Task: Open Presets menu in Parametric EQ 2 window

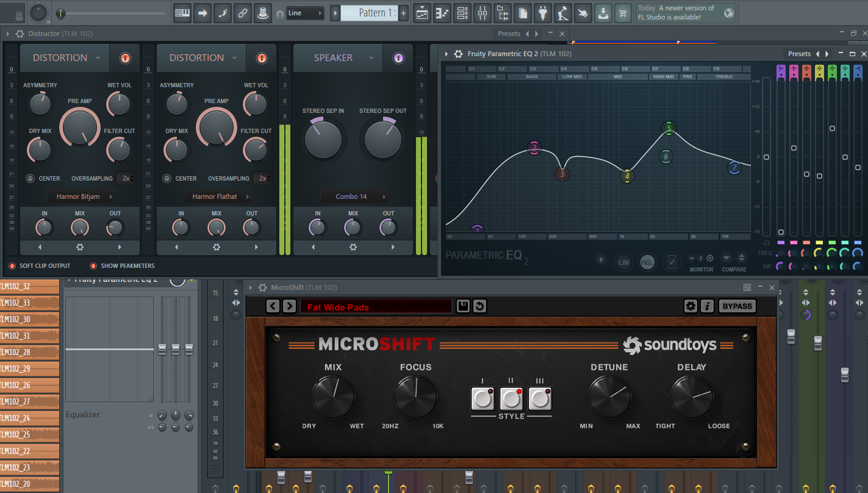Action: 799,54
